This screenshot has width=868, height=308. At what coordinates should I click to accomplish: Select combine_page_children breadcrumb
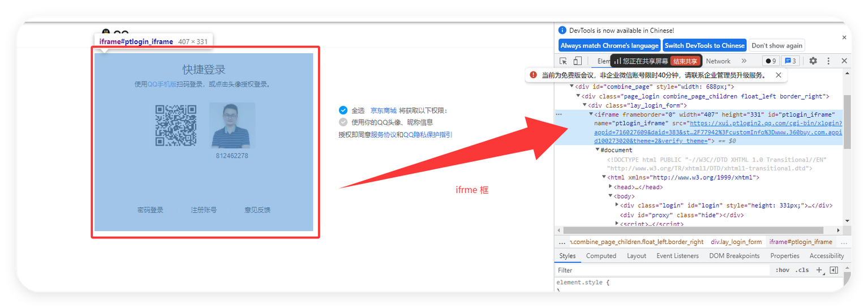(x=636, y=242)
